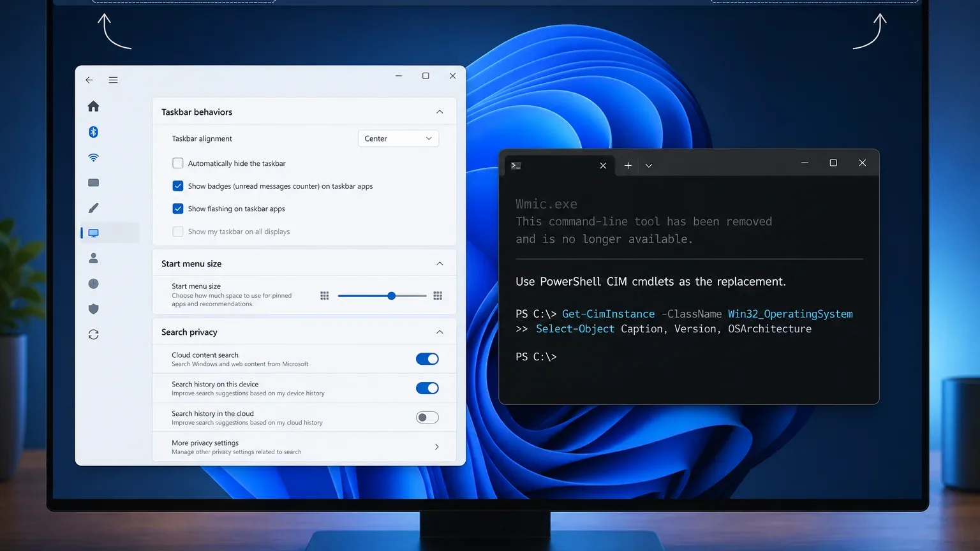Click the Wmic.exe heading in Terminal

click(546, 204)
